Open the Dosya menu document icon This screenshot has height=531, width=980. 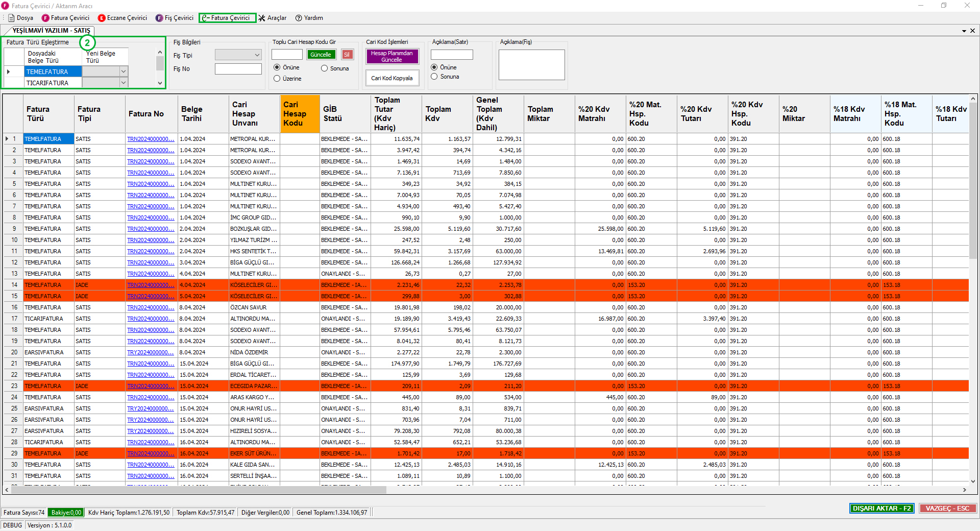coord(11,18)
